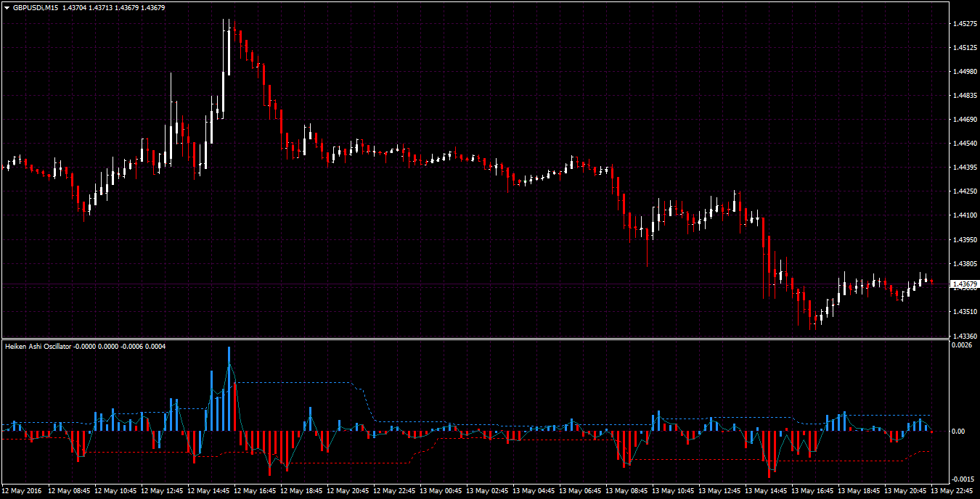
Task: Click the 1.43510 price axis label
Action: coord(965,312)
